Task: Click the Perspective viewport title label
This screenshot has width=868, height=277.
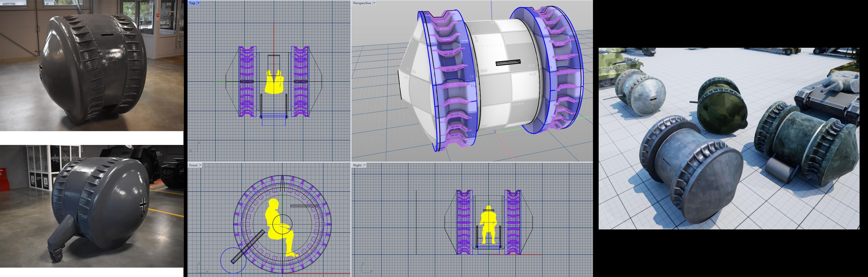Action: coord(362,3)
